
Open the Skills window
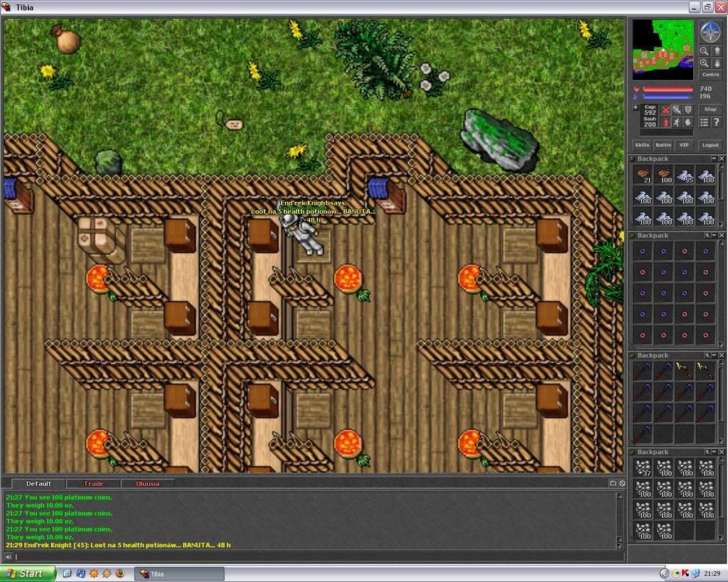click(642, 145)
